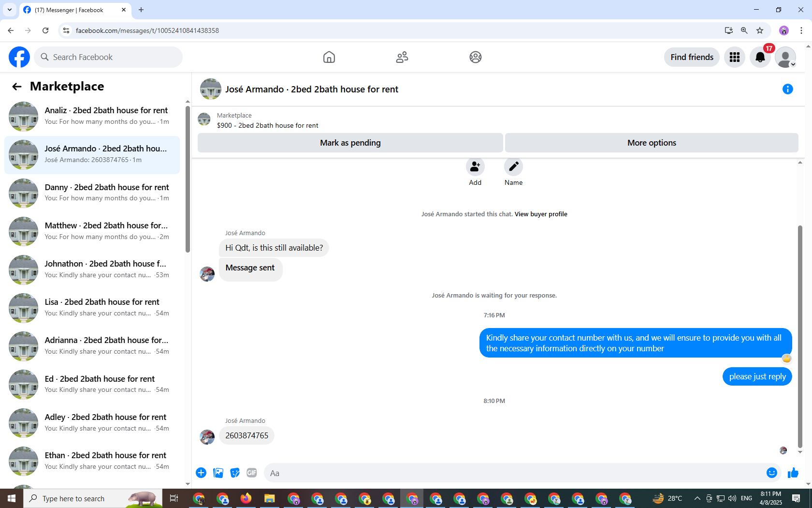Open Ed 2bed 2bath conversation
812x508 pixels.
click(x=92, y=385)
